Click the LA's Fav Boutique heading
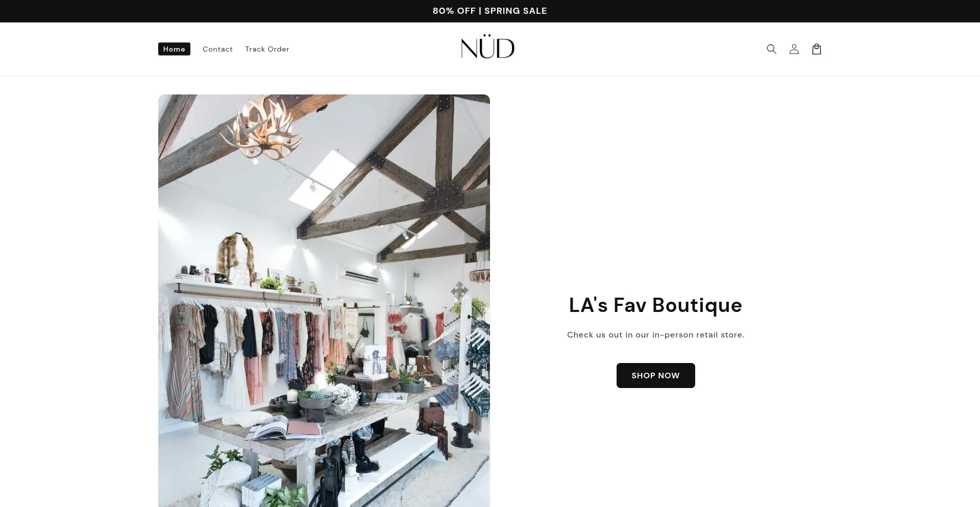 pyautogui.click(x=655, y=305)
